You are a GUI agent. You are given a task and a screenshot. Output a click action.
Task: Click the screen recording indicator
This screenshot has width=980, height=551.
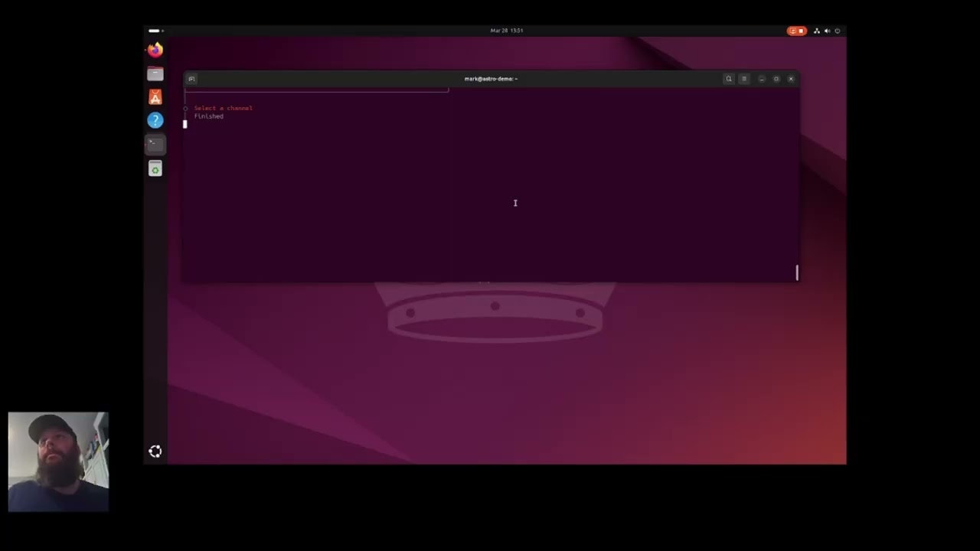(x=797, y=31)
